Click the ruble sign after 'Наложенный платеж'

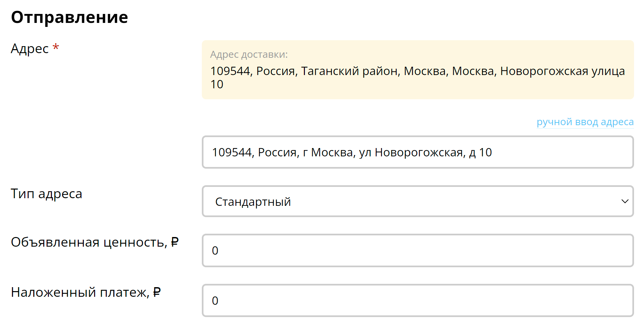tap(157, 292)
